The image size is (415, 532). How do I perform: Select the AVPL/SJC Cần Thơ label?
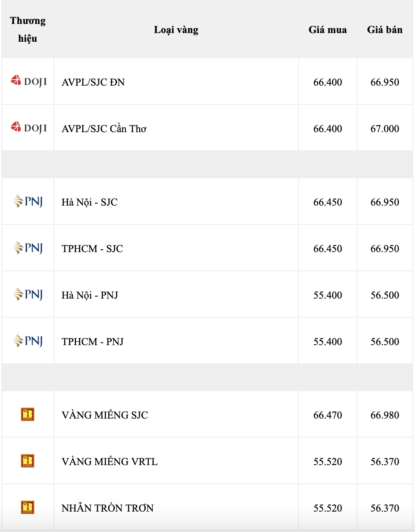coord(104,129)
